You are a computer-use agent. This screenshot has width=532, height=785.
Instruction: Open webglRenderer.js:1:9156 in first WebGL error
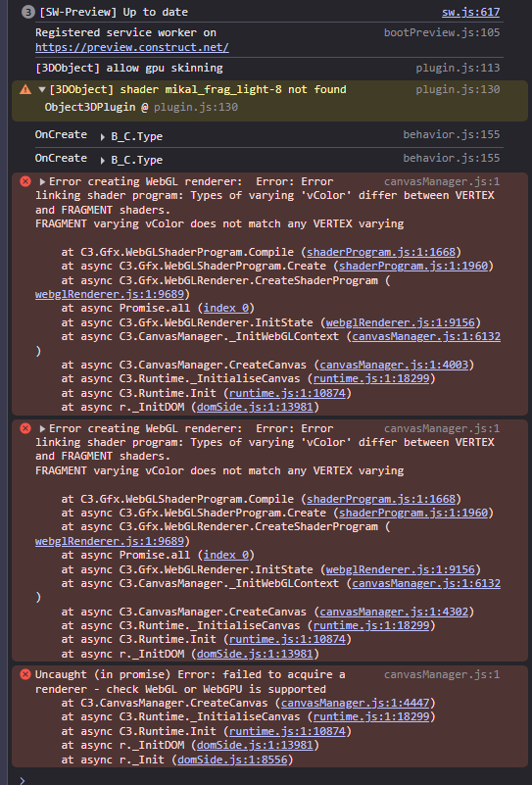click(401, 322)
